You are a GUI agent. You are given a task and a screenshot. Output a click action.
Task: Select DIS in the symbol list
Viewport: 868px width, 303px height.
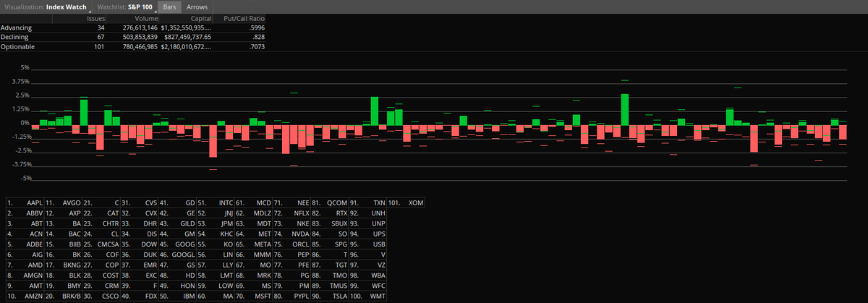[x=151, y=234]
